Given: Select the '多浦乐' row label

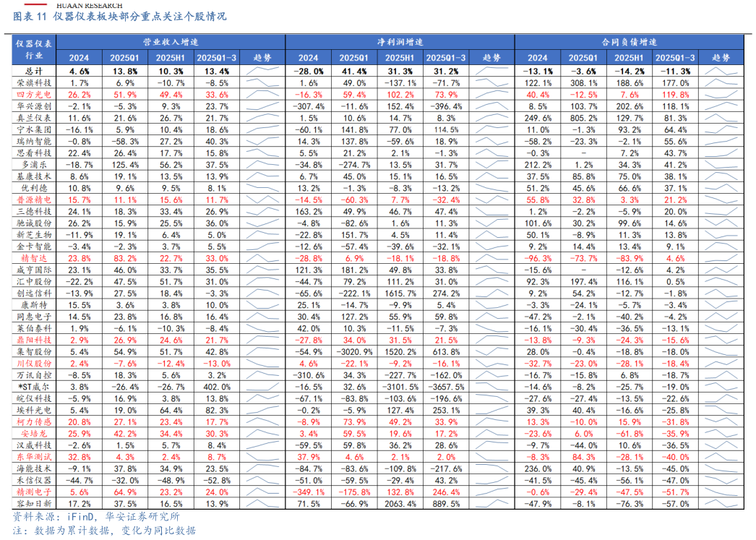Looking at the screenshot, I should [34, 164].
